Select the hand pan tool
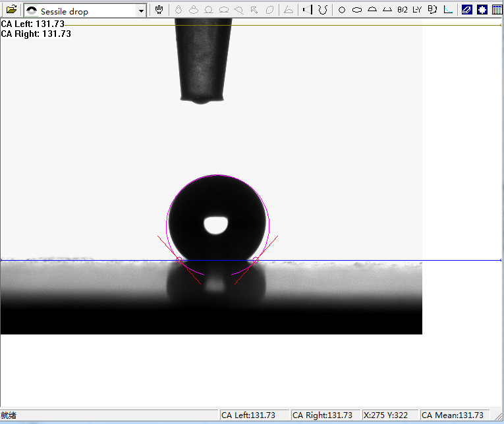504x424 pixels. click(159, 10)
